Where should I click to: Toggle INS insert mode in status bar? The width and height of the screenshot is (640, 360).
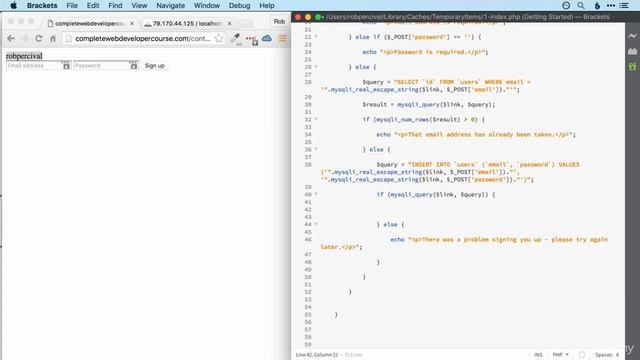538,355
